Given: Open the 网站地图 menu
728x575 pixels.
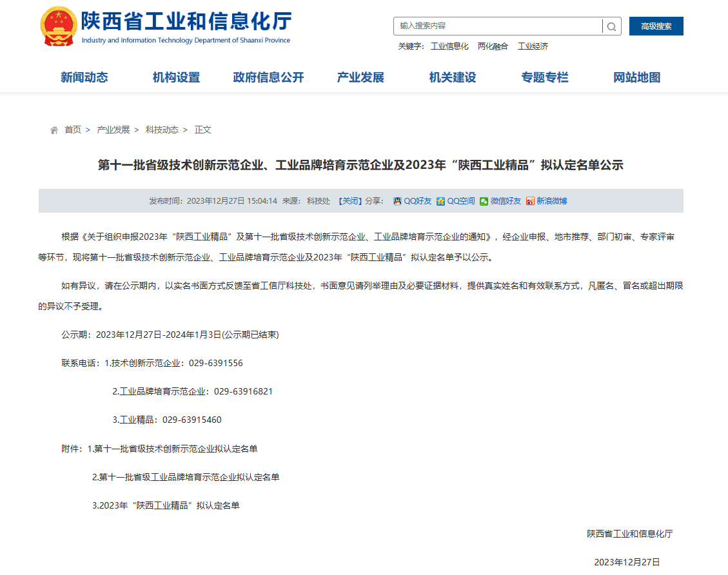Looking at the screenshot, I should tap(636, 77).
